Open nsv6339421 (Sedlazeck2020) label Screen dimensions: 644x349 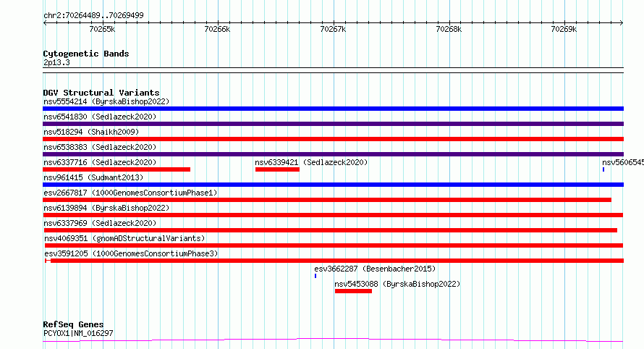tap(311, 162)
